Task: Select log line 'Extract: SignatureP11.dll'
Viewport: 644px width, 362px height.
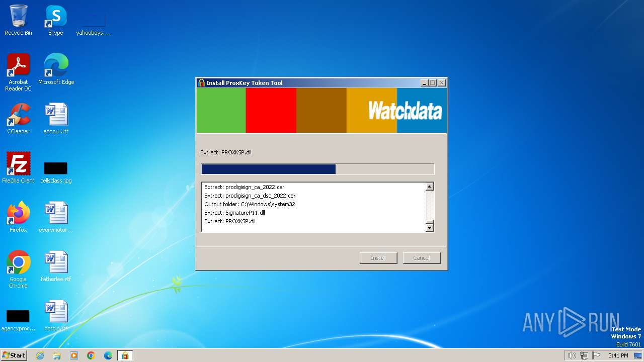Action: [x=234, y=213]
